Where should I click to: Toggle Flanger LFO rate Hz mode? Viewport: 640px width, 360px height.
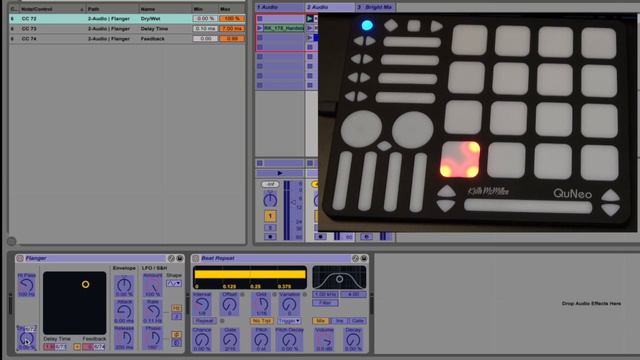click(176, 308)
